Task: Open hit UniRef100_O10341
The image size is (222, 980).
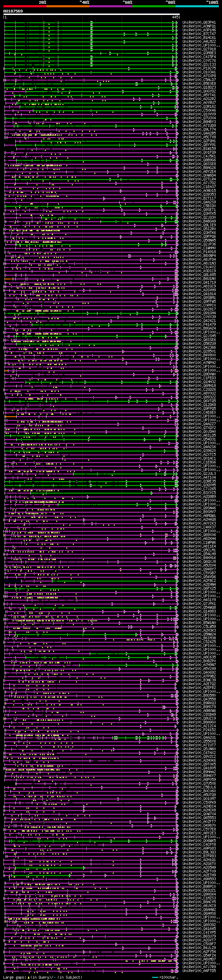Action: click(199, 72)
